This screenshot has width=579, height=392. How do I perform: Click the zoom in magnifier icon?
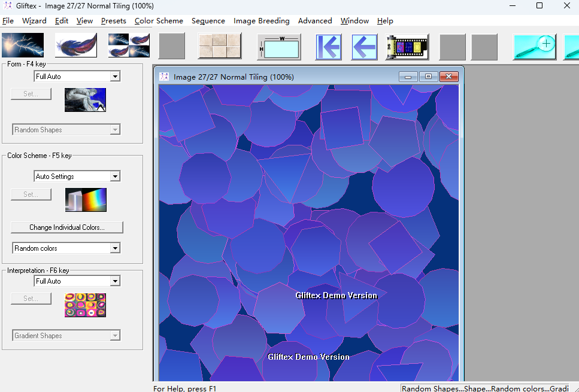[535, 47]
